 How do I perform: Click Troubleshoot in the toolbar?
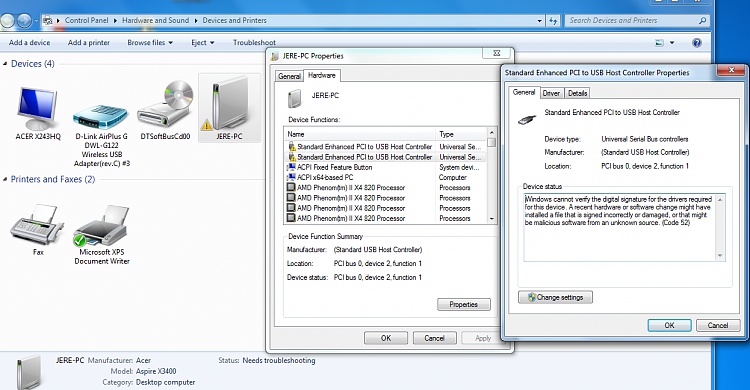coord(254,43)
